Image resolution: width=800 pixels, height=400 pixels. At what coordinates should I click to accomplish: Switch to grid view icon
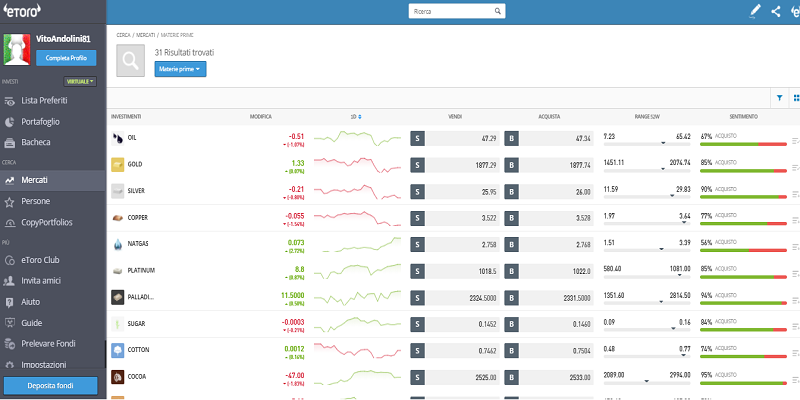pyautogui.click(x=796, y=98)
